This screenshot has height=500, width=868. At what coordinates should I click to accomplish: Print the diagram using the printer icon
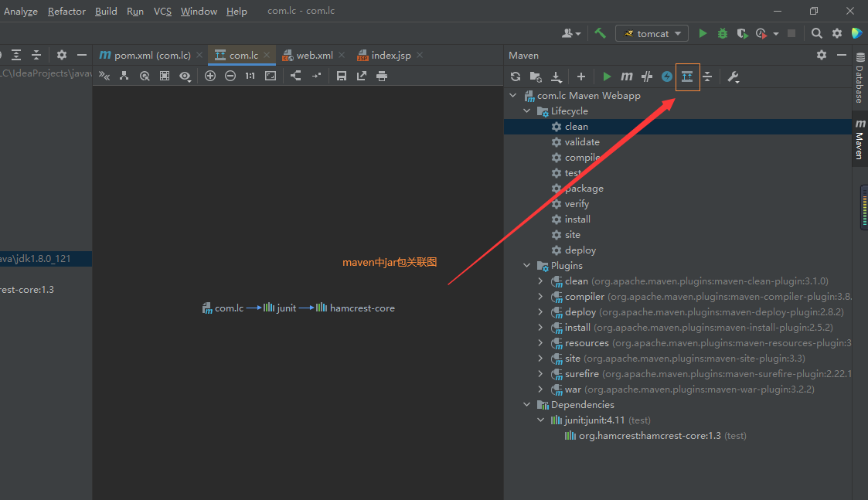[382, 76]
